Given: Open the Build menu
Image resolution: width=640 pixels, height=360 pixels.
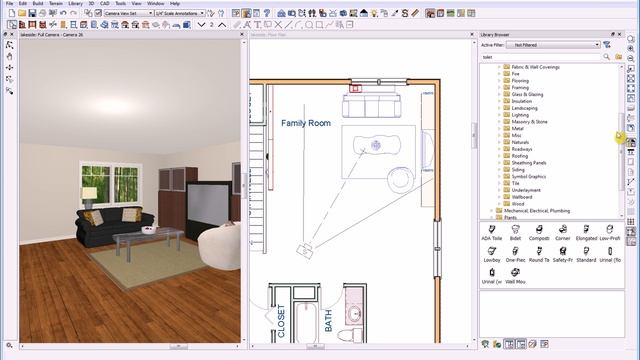Looking at the screenshot, I should click(38, 3).
